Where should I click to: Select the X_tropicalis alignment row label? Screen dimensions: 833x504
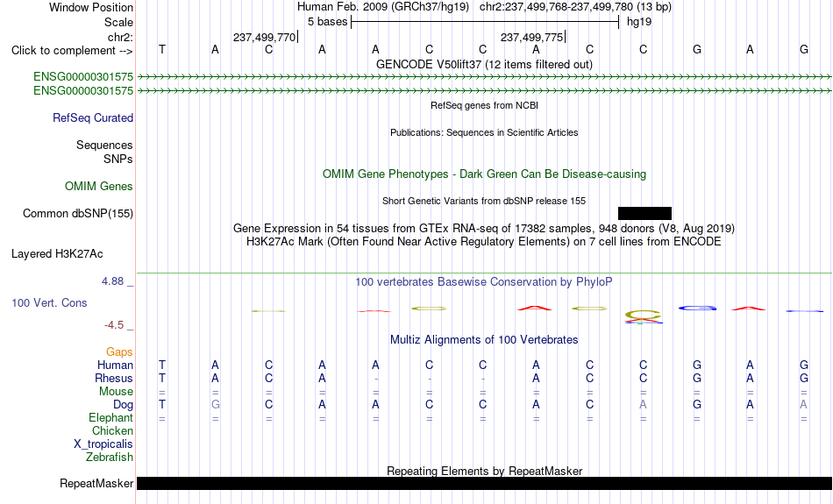coord(103,444)
